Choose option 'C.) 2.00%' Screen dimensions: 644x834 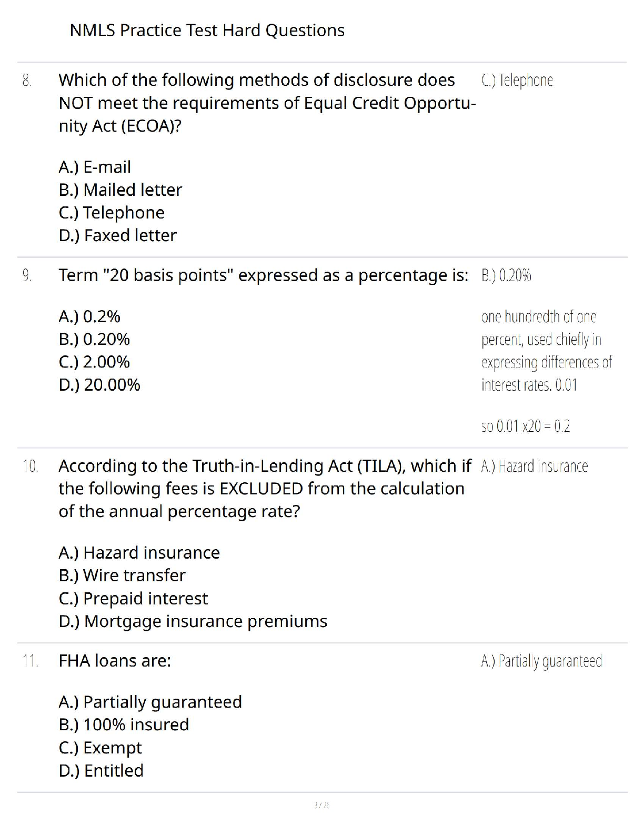(94, 362)
